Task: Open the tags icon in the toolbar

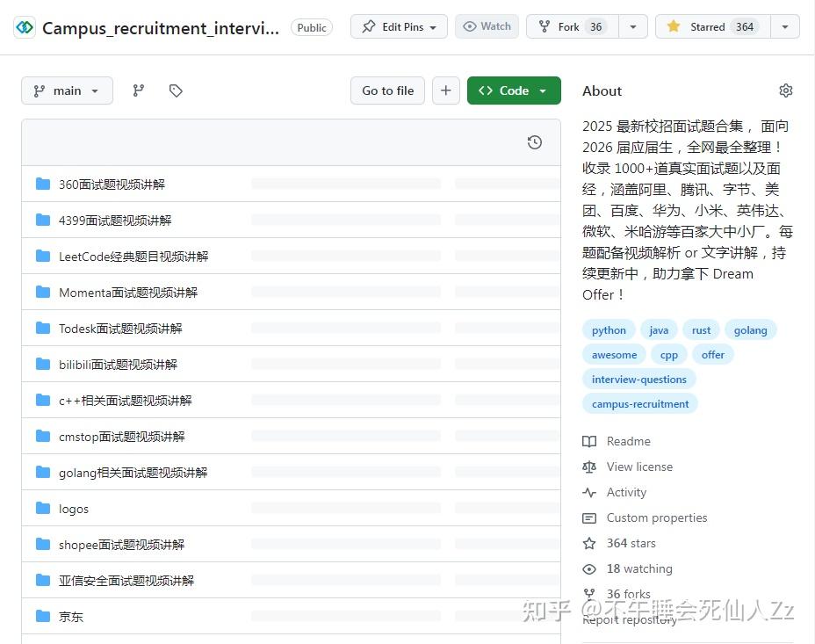Action: pos(176,90)
